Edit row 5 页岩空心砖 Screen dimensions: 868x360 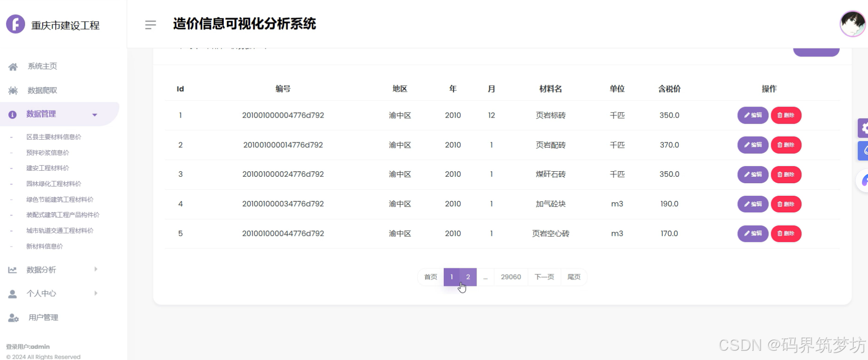753,234
